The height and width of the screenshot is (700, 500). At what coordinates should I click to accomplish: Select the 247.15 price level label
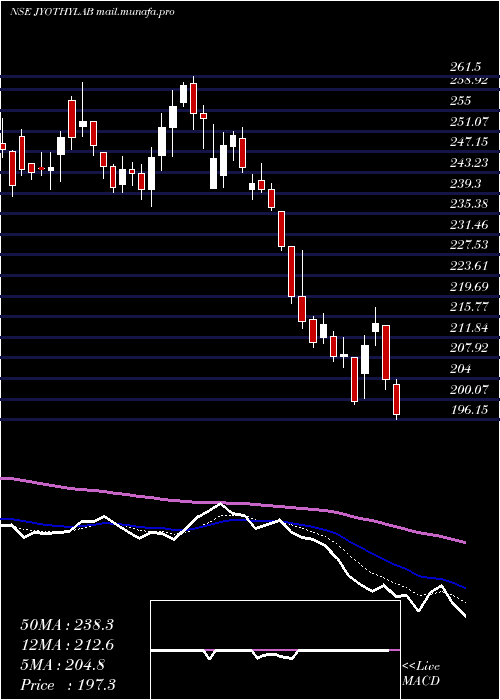[469, 142]
